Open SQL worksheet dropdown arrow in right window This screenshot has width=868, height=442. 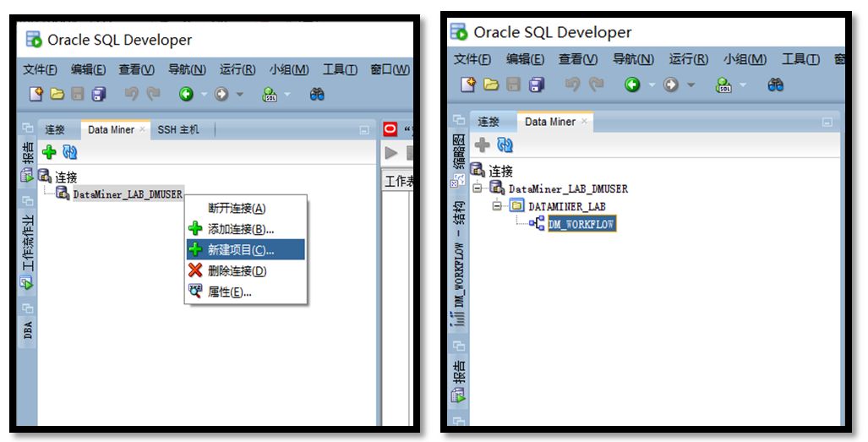point(743,85)
